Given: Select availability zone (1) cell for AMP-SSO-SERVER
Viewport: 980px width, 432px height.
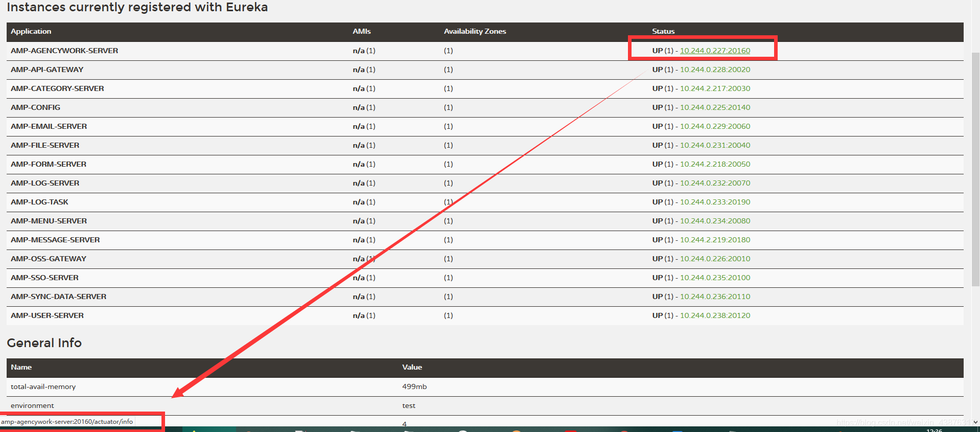Looking at the screenshot, I should (x=448, y=278).
